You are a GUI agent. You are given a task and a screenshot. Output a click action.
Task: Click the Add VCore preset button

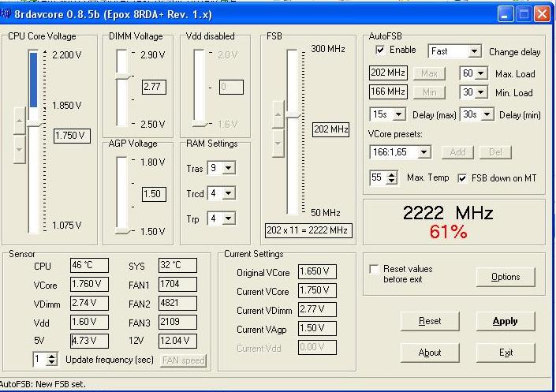tap(457, 152)
